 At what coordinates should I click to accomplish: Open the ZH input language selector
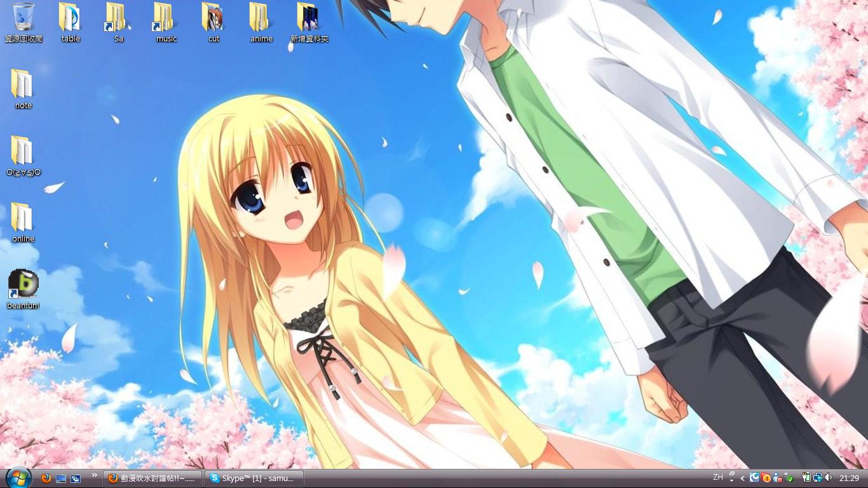[x=718, y=477]
